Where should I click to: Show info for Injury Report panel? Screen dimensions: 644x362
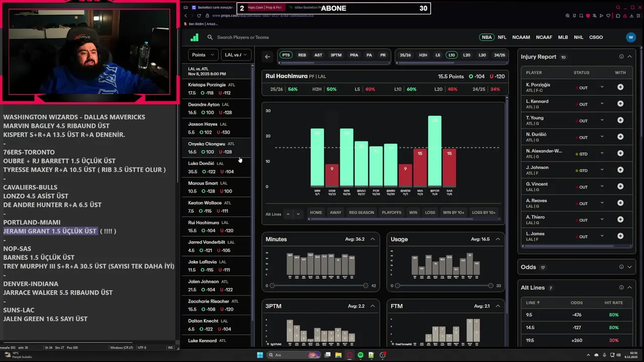tap(621, 57)
